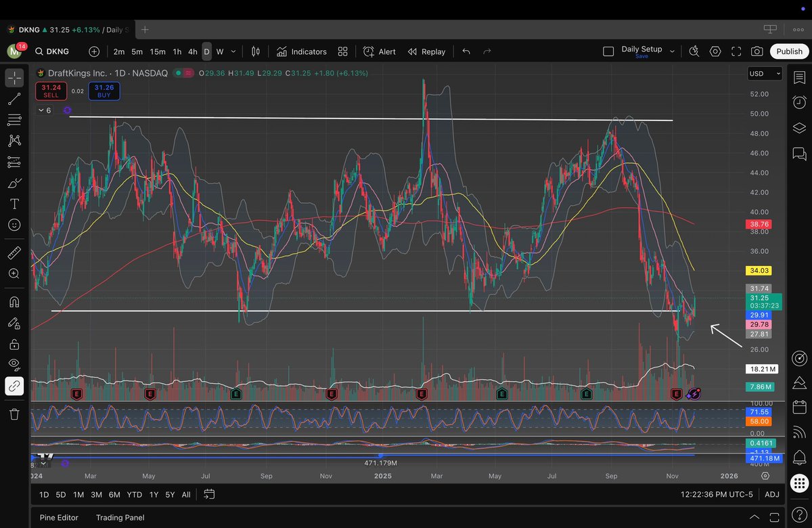Create a new Alert
Viewport: 812px width, 528px height.
(380, 51)
